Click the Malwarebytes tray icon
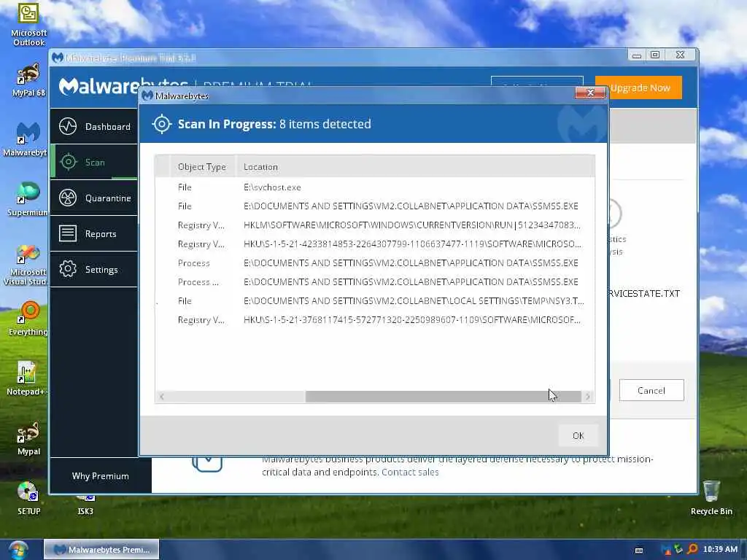This screenshot has width=747, height=560. click(x=665, y=550)
